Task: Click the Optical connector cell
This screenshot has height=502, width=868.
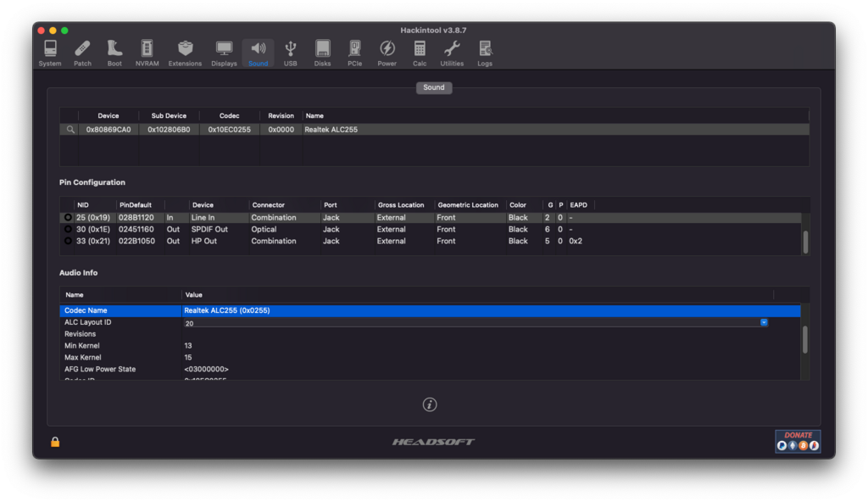Action: pos(264,230)
